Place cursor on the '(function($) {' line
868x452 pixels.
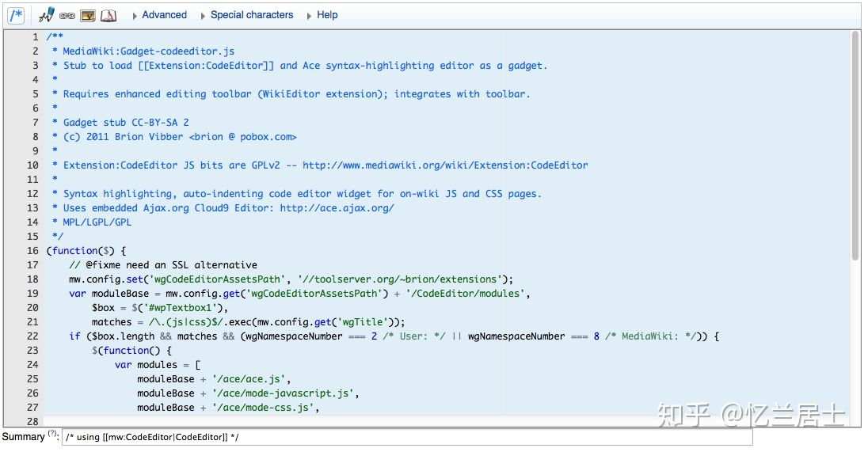tap(86, 251)
